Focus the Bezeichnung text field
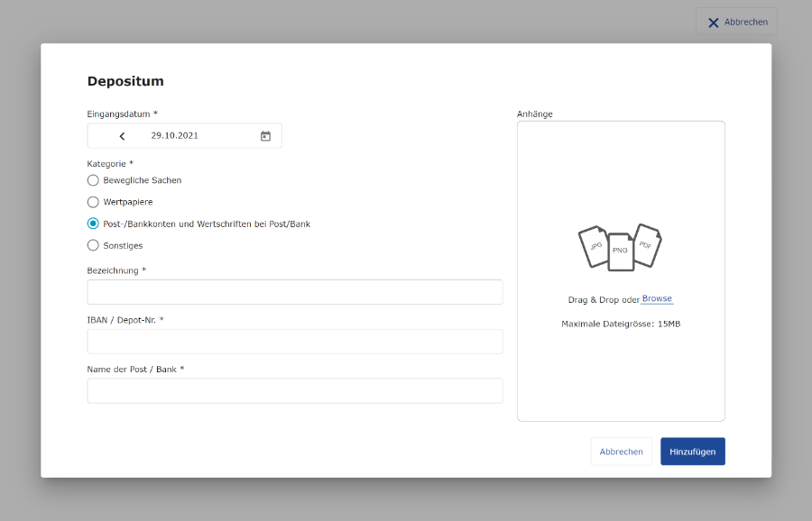 (295, 292)
